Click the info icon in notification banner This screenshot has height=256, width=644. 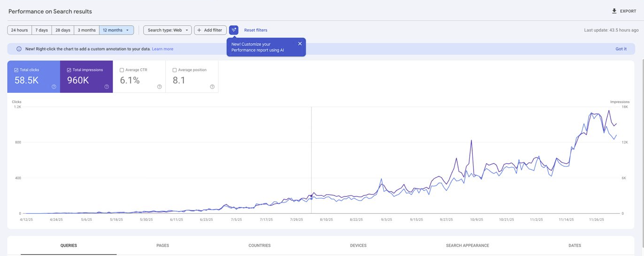[19, 49]
